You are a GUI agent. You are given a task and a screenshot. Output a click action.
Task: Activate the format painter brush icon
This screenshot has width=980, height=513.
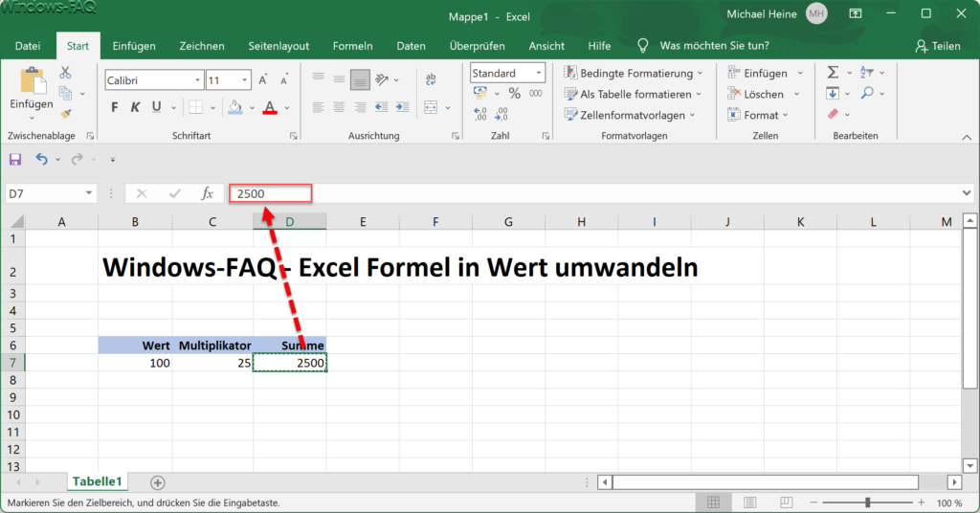tap(66, 114)
